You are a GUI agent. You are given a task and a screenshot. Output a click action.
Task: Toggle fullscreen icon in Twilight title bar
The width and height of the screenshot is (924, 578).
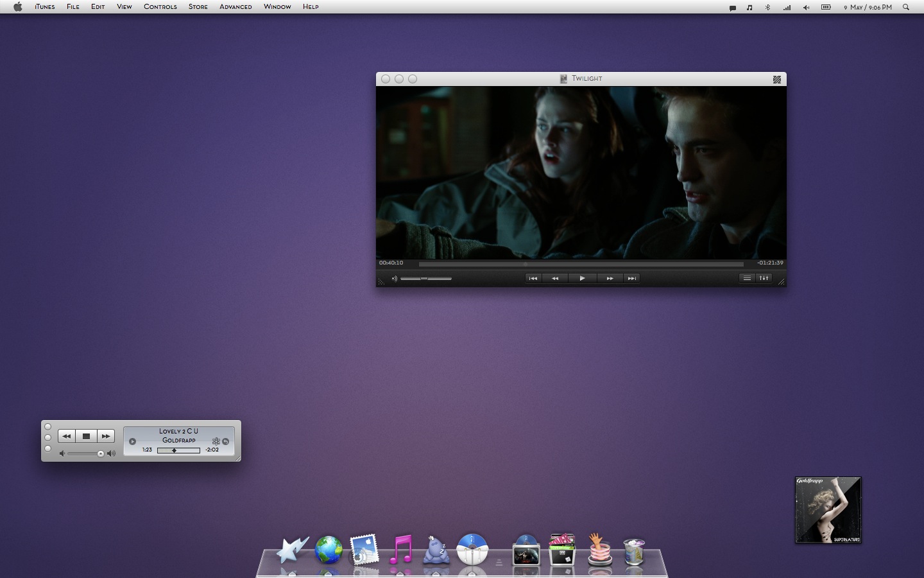pyautogui.click(x=777, y=79)
